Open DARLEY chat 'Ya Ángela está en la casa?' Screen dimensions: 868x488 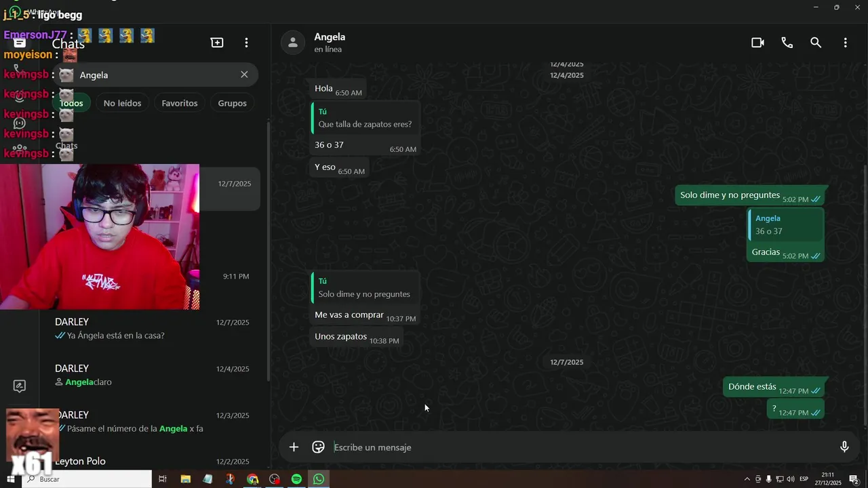153,329
